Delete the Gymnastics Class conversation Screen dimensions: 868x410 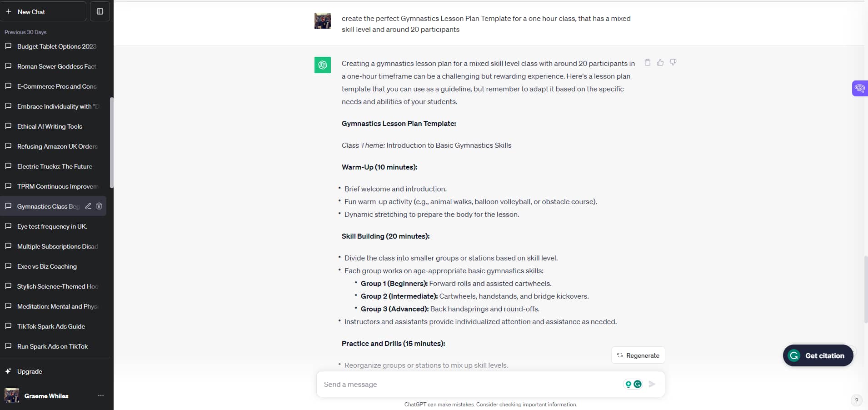[x=99, y=206]
